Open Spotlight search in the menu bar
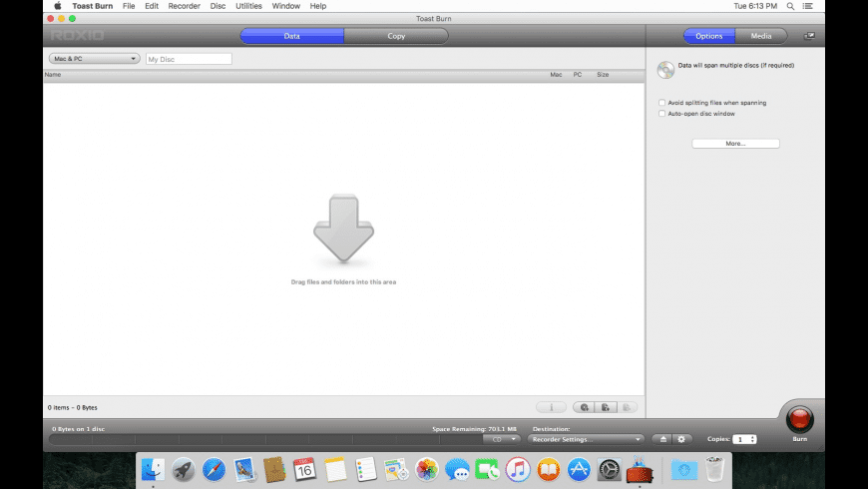 coord(790,6)
